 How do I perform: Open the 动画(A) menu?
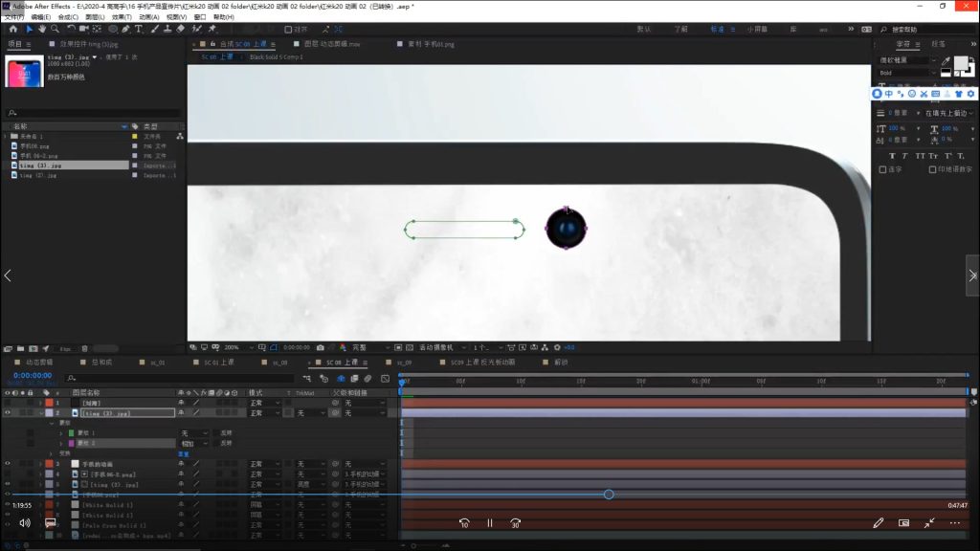[x=148, y=17]
